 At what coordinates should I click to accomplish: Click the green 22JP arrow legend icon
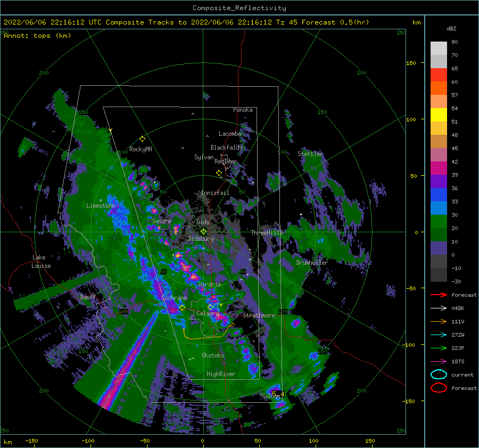point(439,348)
